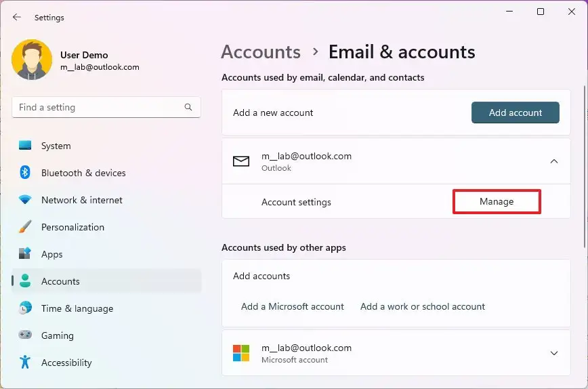The image size is (588, 389).
Task: Click the vertical scrollbar
Action: [584, 167]
